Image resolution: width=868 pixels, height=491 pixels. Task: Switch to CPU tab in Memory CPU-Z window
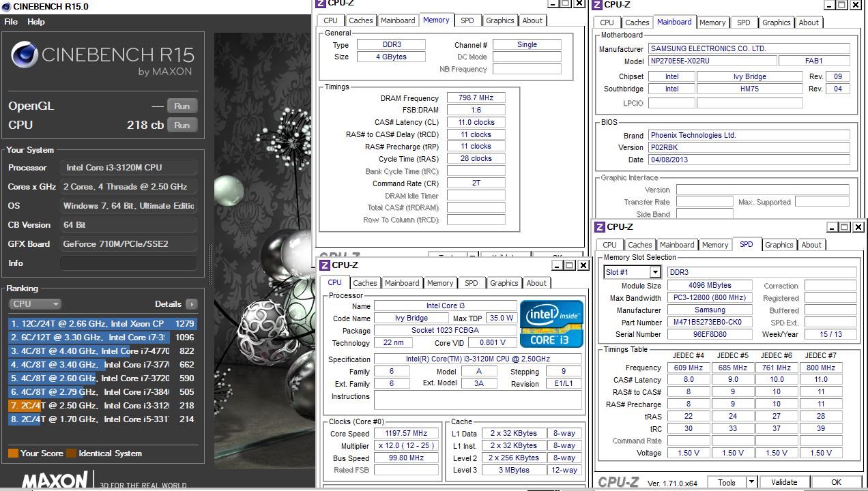point(330,20)
